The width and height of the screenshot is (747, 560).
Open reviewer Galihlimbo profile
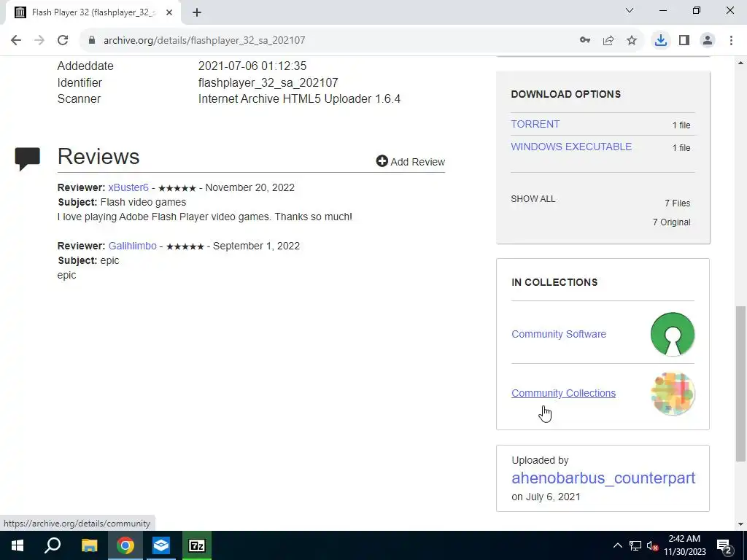click(x=133, y=246)
